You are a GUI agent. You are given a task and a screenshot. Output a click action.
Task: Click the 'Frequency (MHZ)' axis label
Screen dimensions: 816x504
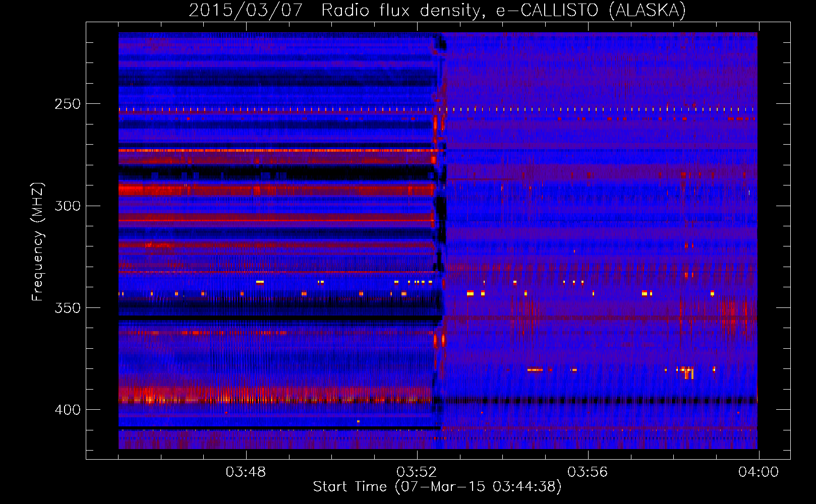[x=38, y=242]
